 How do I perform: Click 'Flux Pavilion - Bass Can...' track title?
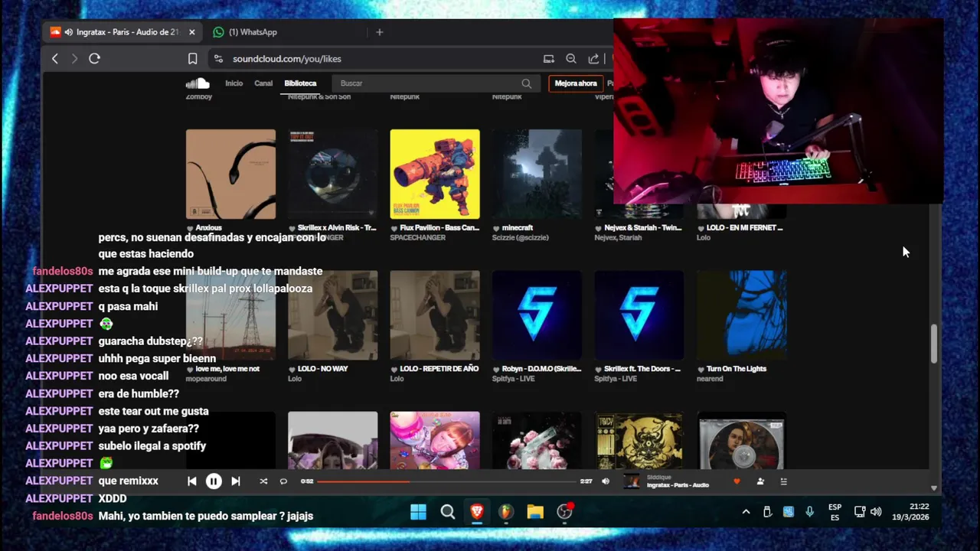click(439, 228)
